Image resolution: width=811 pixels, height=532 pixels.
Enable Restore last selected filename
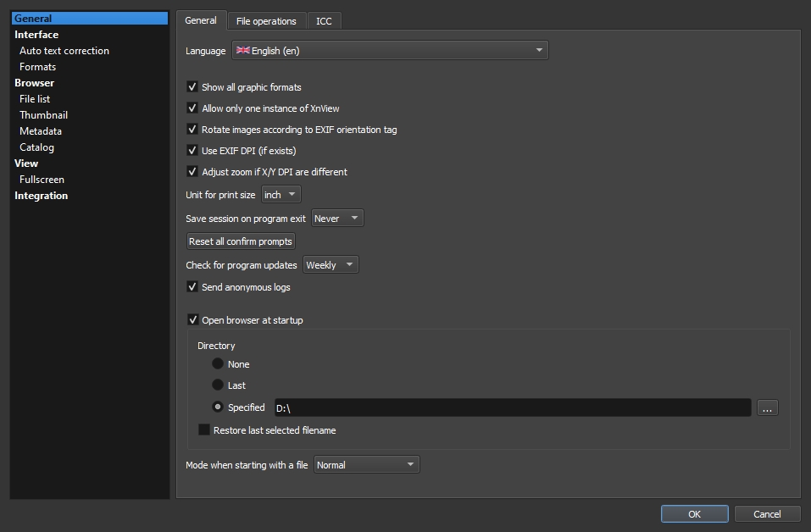pyautogui.click(x=204, y=430)
